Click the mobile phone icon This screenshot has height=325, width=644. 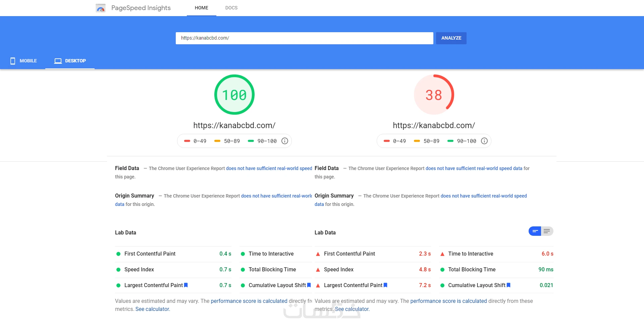point(13,61)
